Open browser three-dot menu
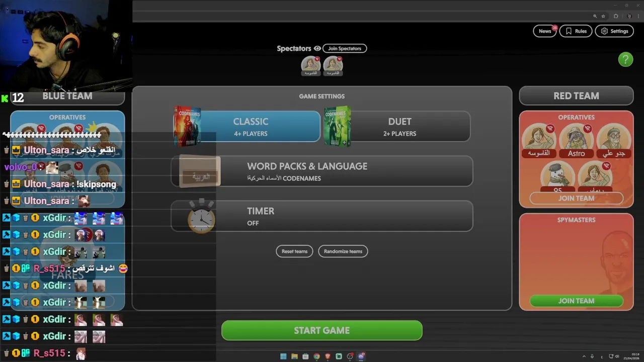Viewport: 644px width, 362px height. point(638,16)
